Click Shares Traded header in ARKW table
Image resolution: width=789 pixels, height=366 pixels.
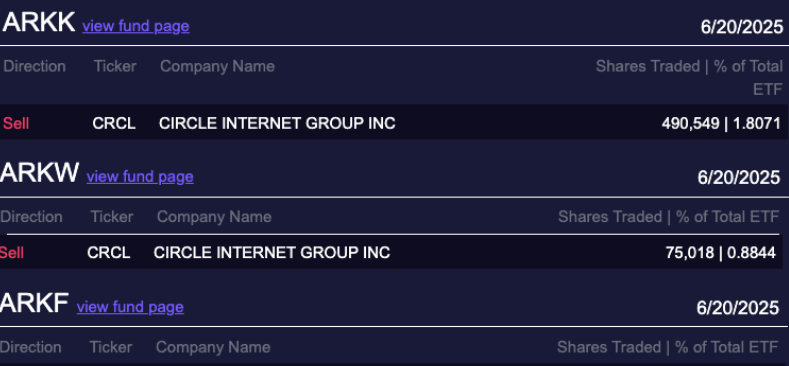pyautogui.click(x=610, y=217)
